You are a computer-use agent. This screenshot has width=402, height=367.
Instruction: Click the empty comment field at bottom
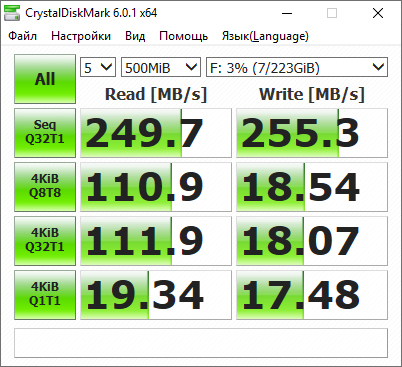(201, 343)
